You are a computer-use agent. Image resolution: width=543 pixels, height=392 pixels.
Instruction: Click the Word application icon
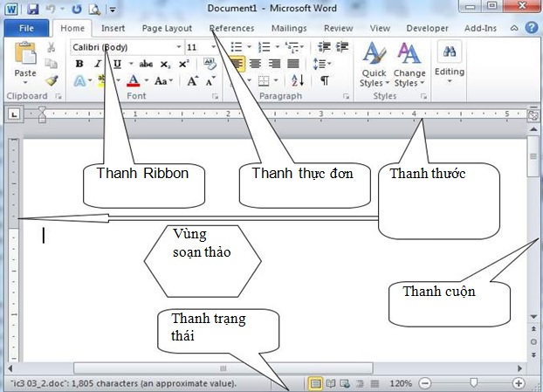(11, 9)
